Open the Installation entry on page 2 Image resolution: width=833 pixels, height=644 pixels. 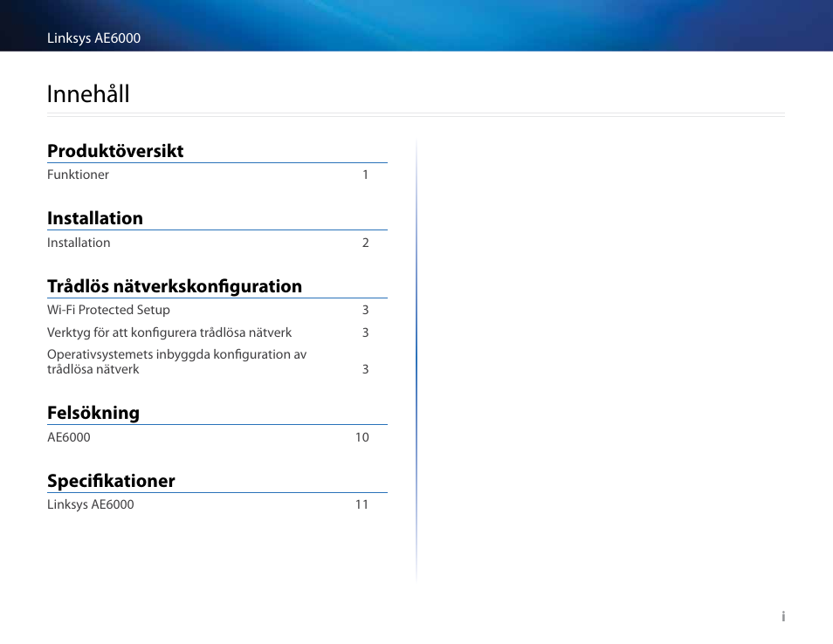tap(79, 243)
